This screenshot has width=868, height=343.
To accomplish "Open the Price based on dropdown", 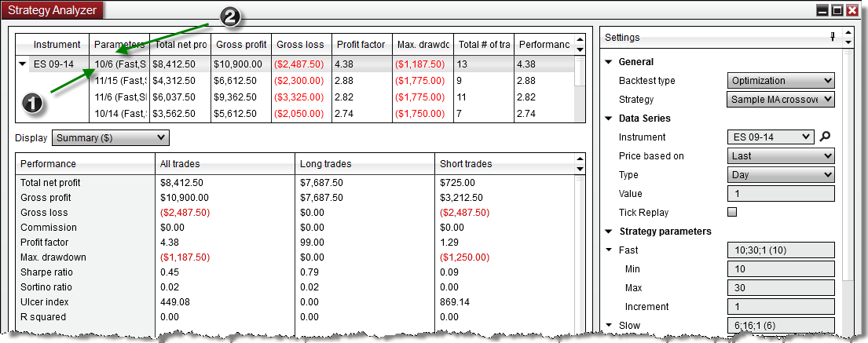I will [781, 156].
